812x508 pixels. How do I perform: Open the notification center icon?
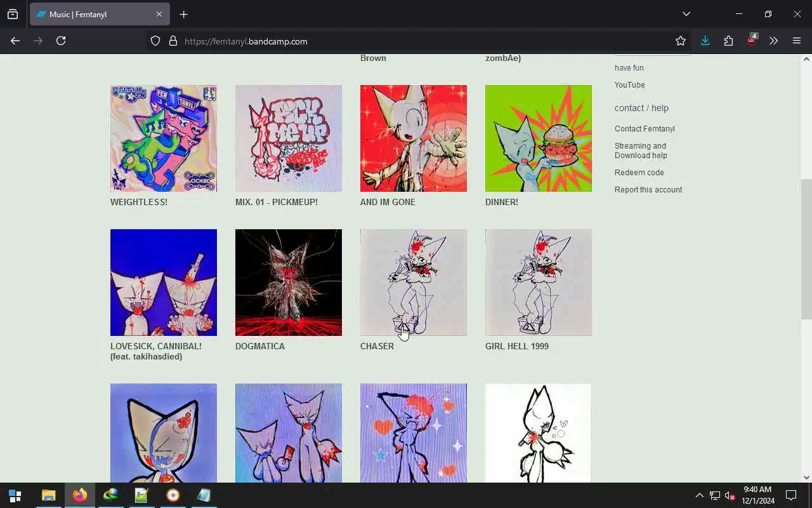tap(791, 495)
